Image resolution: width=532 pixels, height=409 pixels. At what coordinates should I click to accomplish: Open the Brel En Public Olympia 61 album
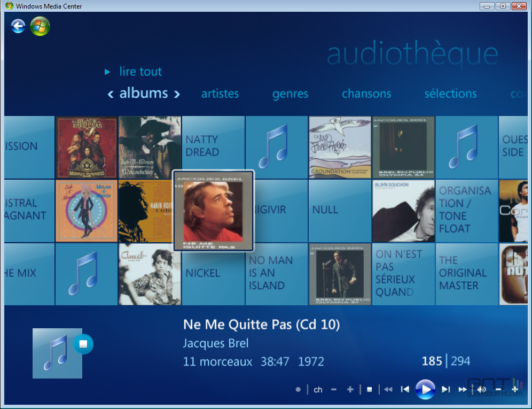340,274
